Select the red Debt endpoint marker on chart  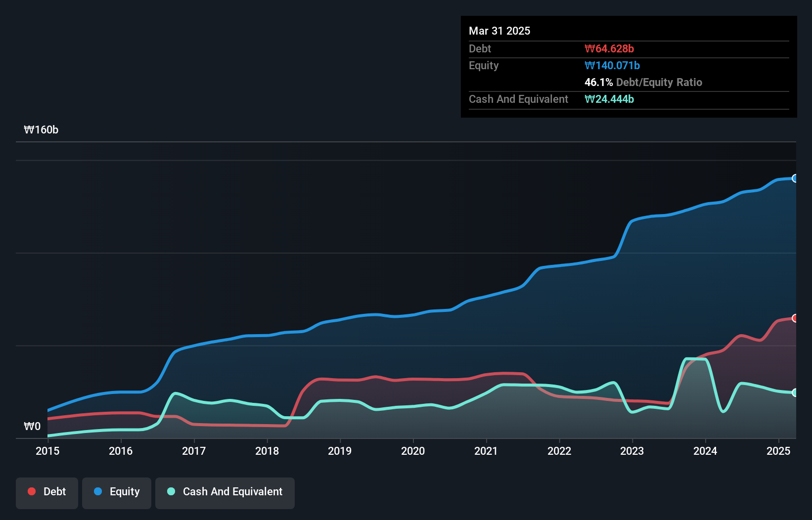[795, 318]
